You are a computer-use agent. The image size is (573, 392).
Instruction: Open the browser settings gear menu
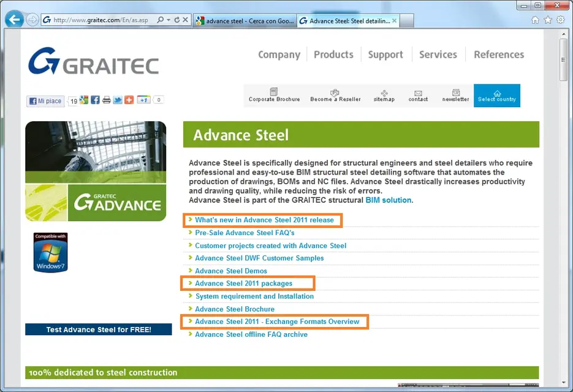560,20
